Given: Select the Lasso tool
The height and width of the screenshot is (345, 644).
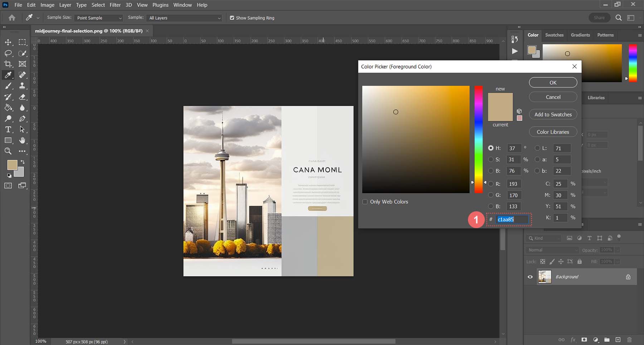Looking at the screenshot, I should pos(9,53).
